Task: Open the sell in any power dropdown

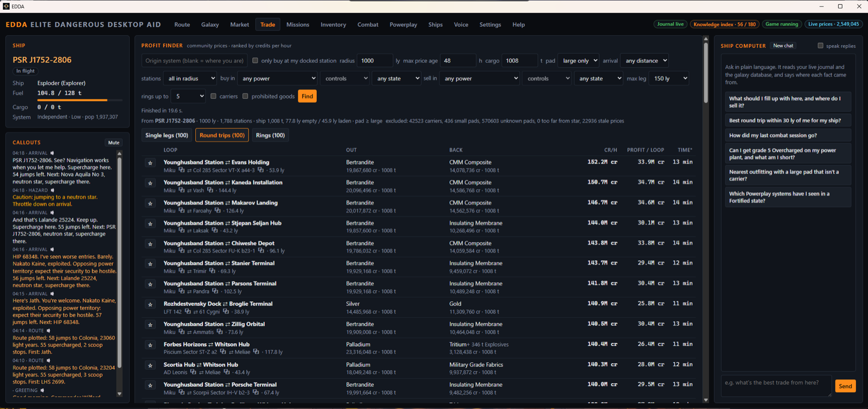Action: (x=480, y=78)
